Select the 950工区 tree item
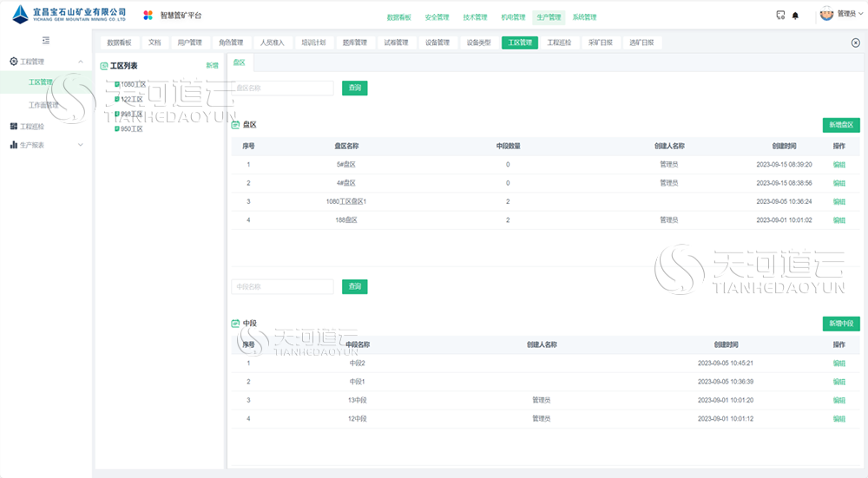Screen dimensions: 868x478 [x=128, y=129]
